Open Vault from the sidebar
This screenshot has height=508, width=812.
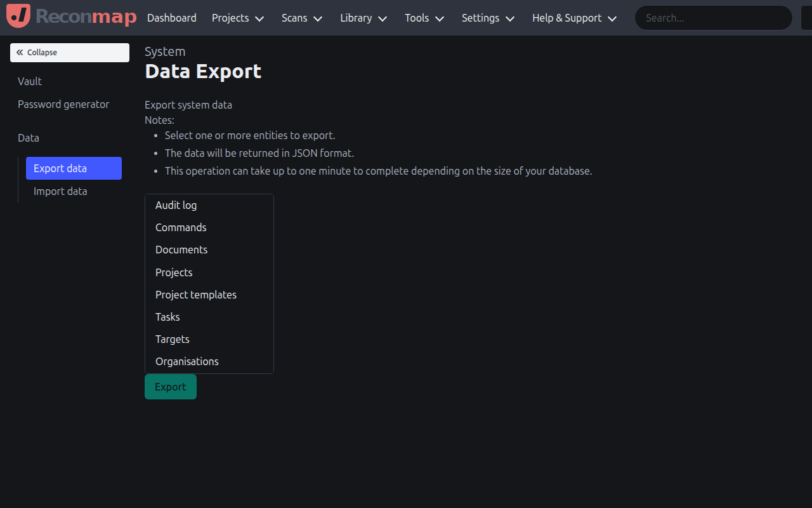pos(29,81)
